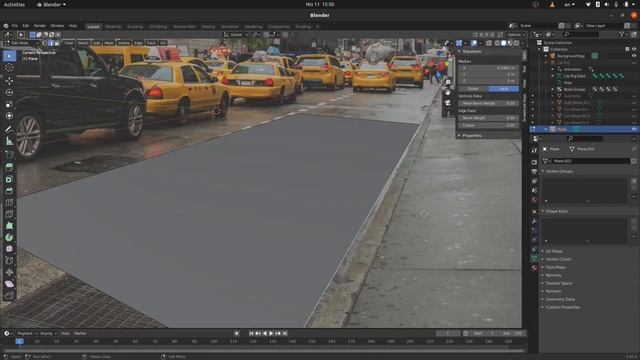
Task: Select the Loop Cut tool
Action: click(x=9, y=202)
